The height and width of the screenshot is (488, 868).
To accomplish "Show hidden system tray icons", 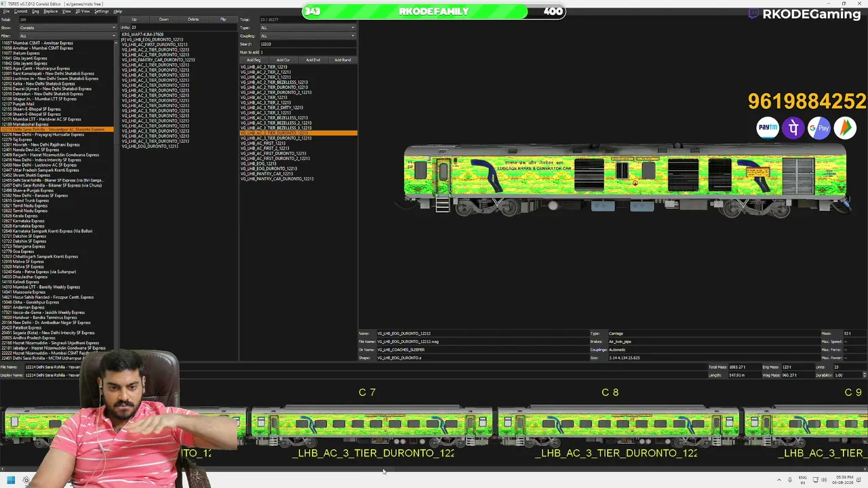I will pos(778,481).
